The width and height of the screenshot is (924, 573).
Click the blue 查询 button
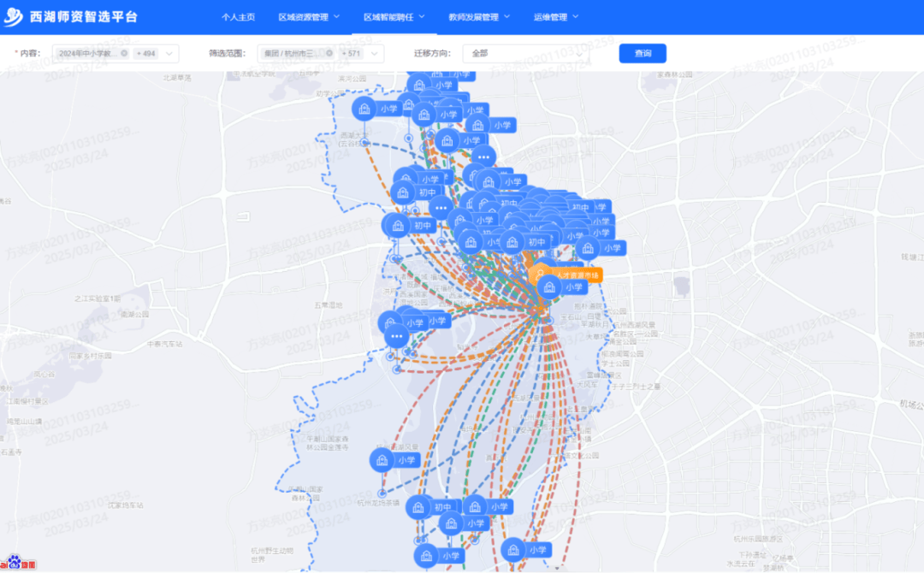point(643,53)
